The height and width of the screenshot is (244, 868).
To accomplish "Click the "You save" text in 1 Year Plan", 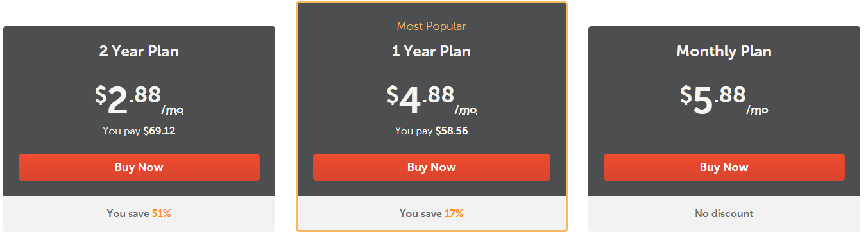I will pos(420,214).
